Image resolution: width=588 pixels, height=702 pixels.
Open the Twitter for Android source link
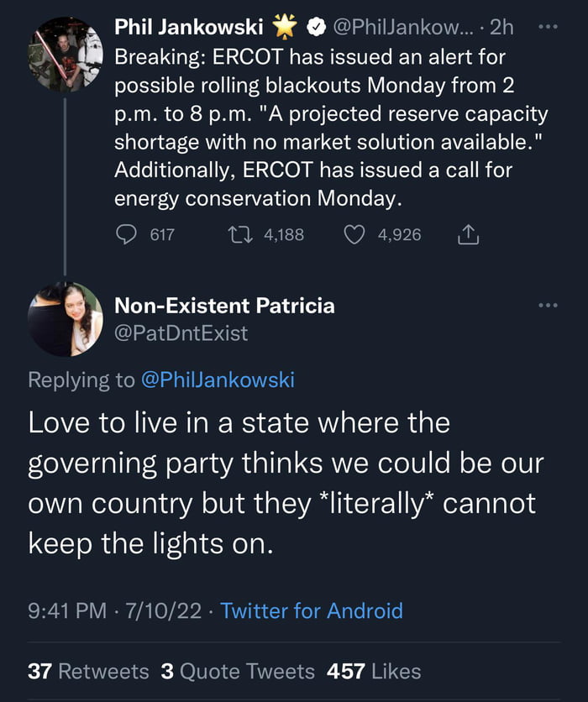[312, 610]
